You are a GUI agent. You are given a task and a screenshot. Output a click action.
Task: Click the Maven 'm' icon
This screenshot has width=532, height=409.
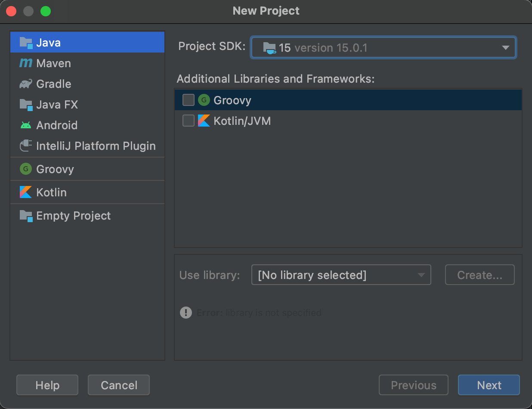26,63
